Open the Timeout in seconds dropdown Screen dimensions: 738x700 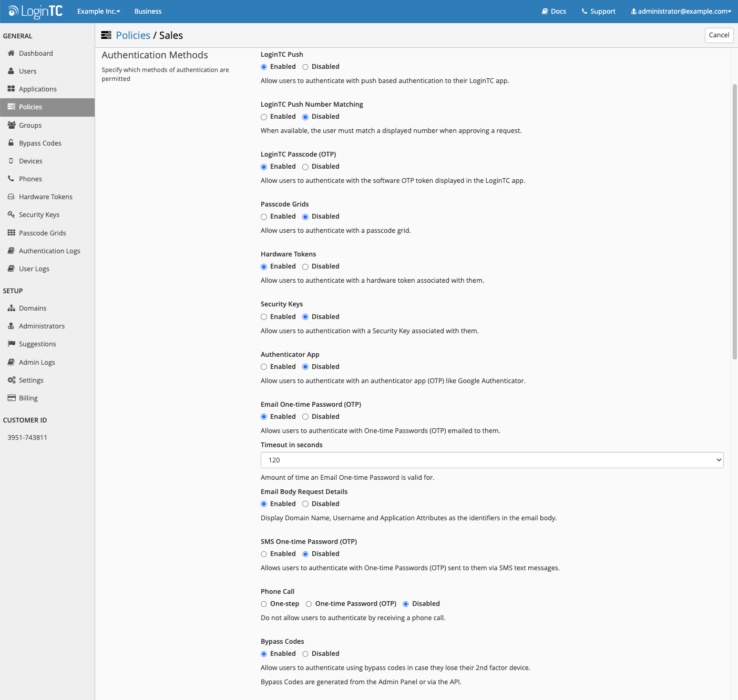click(491, 460)
